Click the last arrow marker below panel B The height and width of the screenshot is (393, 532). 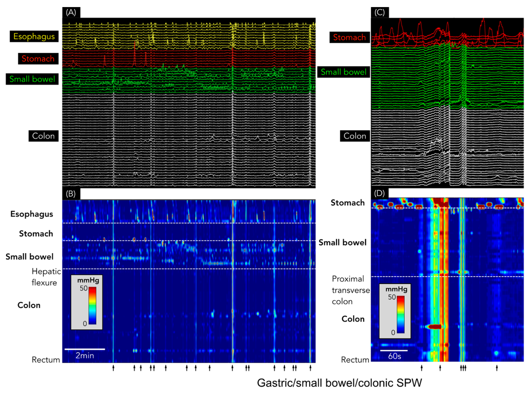pos(310,368)
